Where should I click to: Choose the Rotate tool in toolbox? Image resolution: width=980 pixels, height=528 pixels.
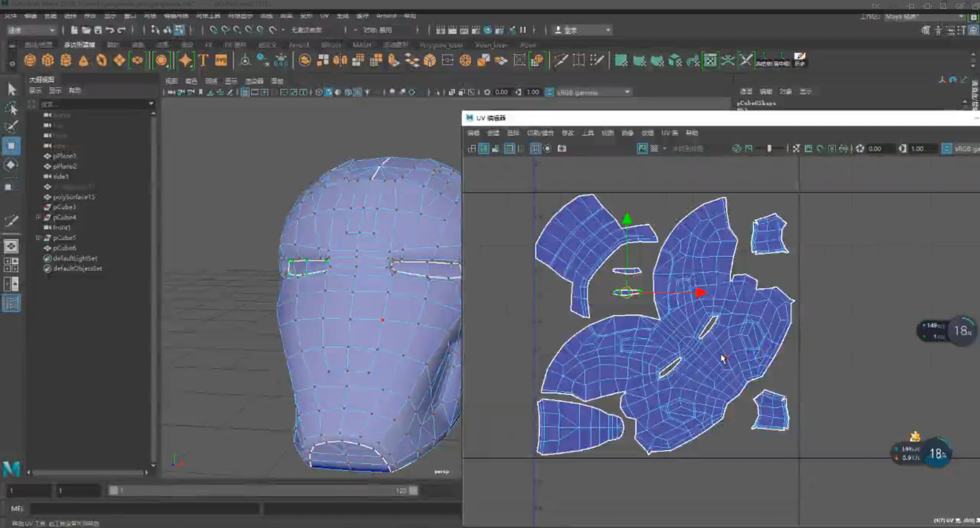click(x=11, y=165)
